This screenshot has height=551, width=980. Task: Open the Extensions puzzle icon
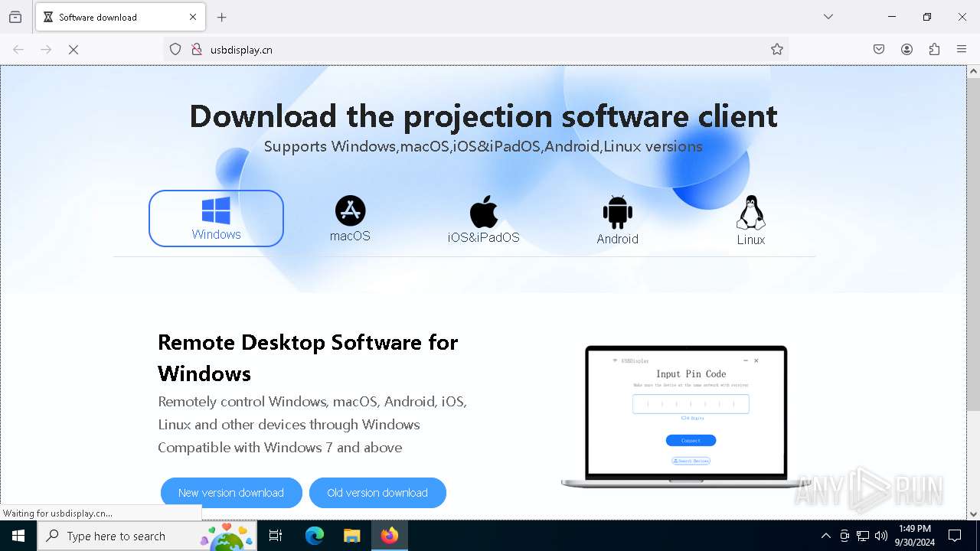pos(934,49)
